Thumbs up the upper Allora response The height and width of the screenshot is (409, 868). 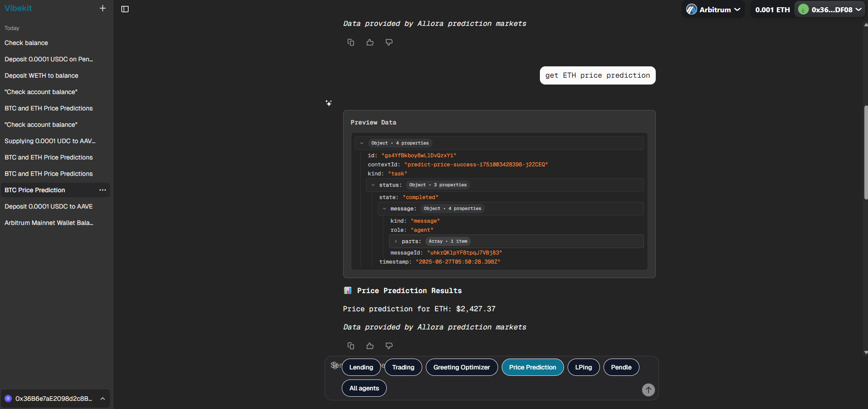point(370,42)
